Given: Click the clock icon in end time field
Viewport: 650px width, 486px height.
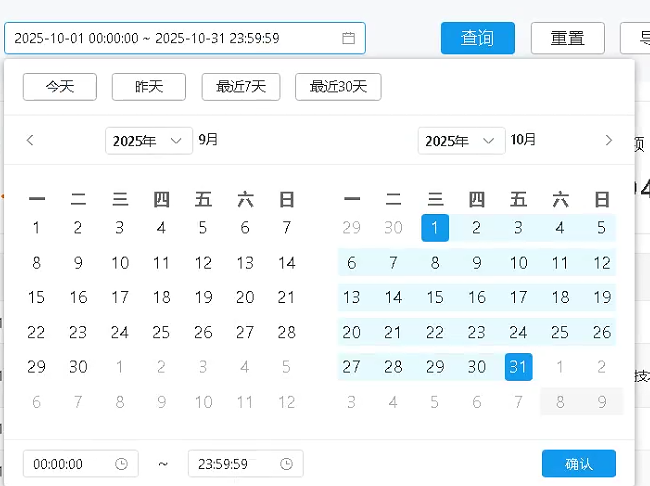Looking at the screenshot, I should click(286, 464).
